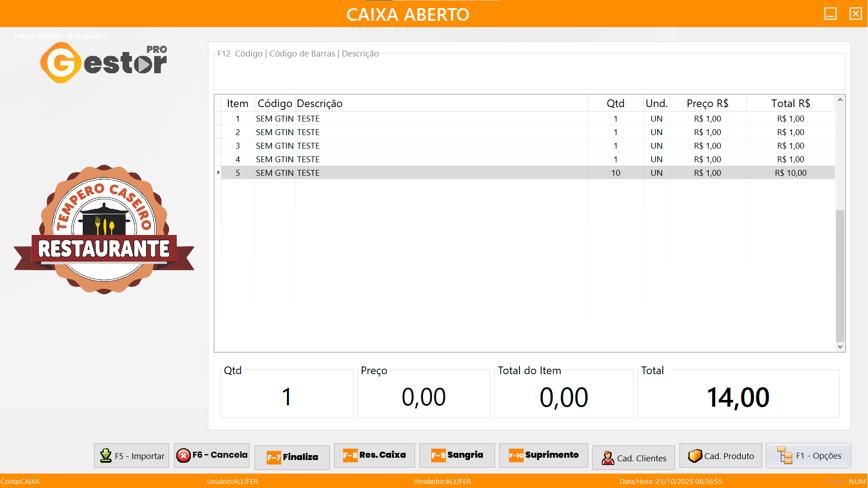Click the Gestor PRO logo
The width and height of the screenshot is (868, 488).
pos(104,63)
